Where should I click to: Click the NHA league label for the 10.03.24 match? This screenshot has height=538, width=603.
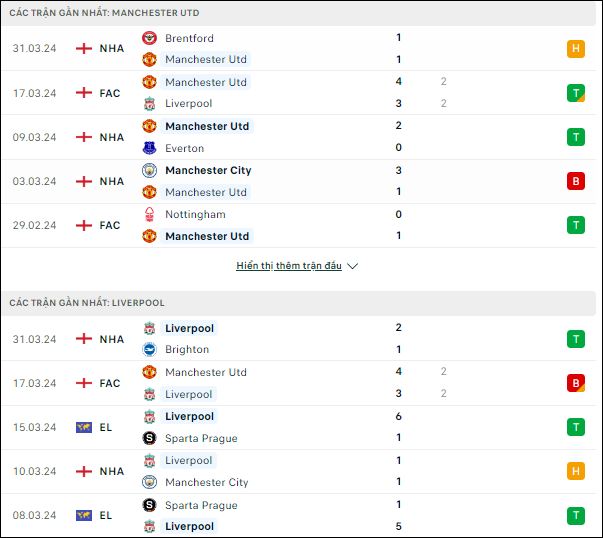pos(112,471)
